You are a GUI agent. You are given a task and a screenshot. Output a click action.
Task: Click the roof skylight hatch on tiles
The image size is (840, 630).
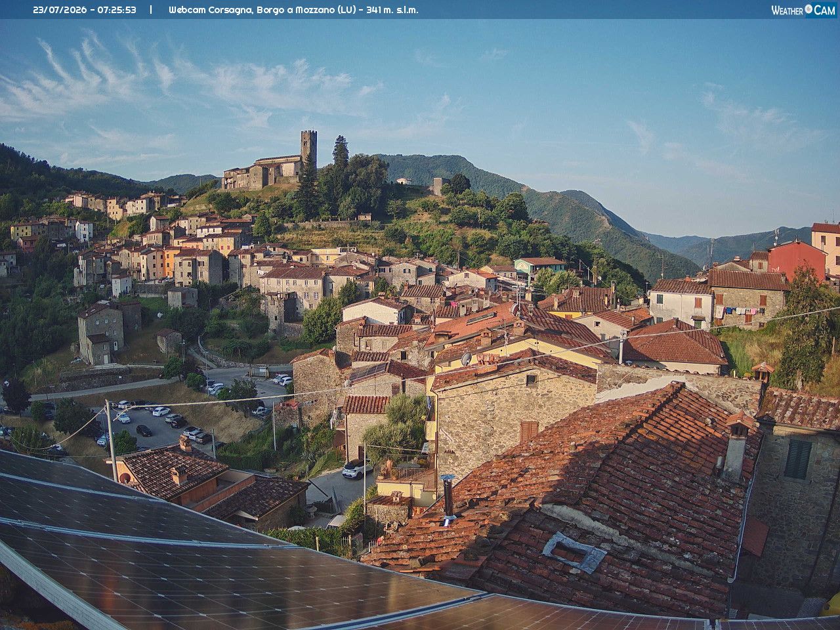[x=575, y=551]
